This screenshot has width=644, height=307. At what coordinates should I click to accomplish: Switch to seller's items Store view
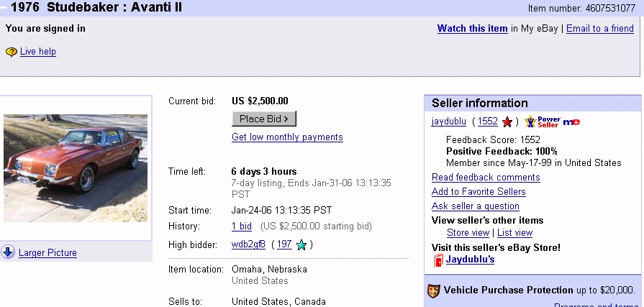468,233
